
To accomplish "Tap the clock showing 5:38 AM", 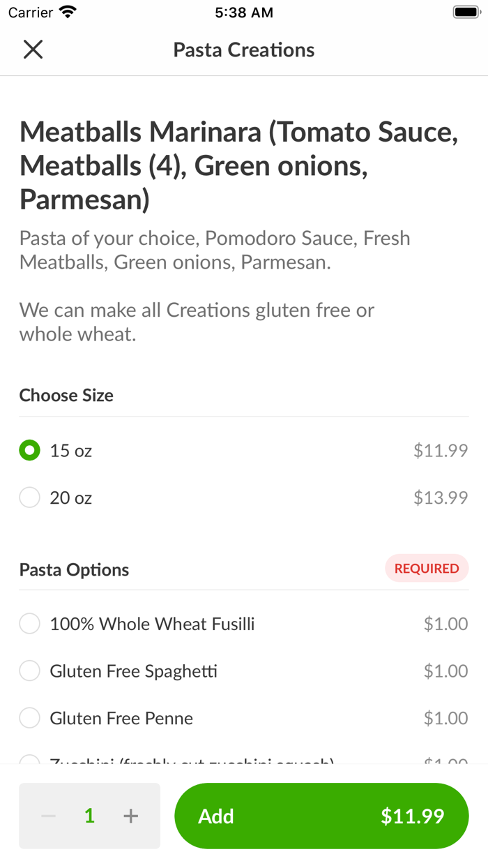I will [243, 12].
